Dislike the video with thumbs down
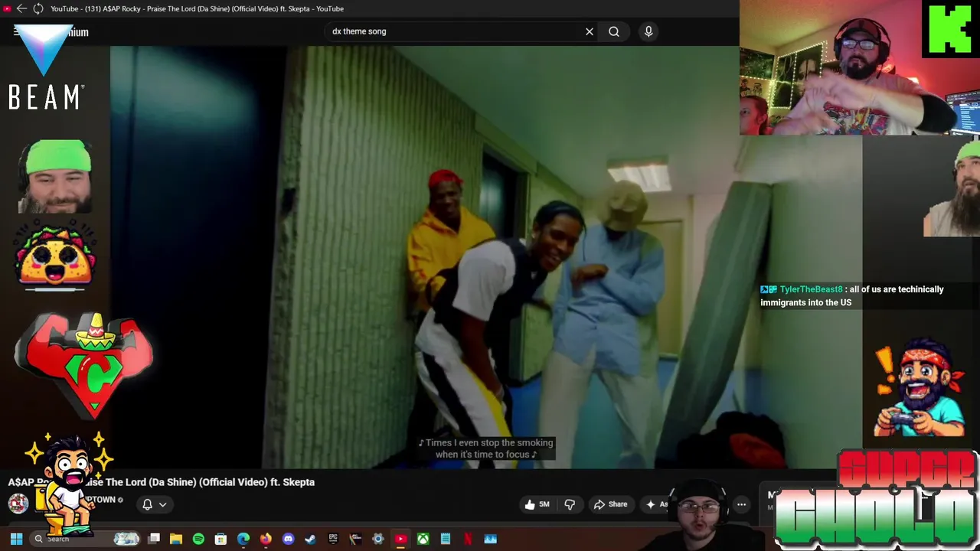 (x=570, y=504)
